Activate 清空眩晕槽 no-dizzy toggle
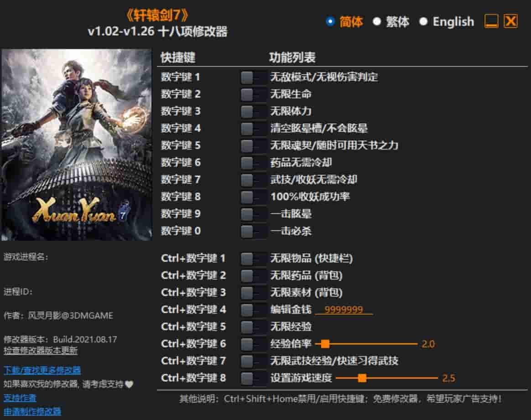 coord(253,129)
